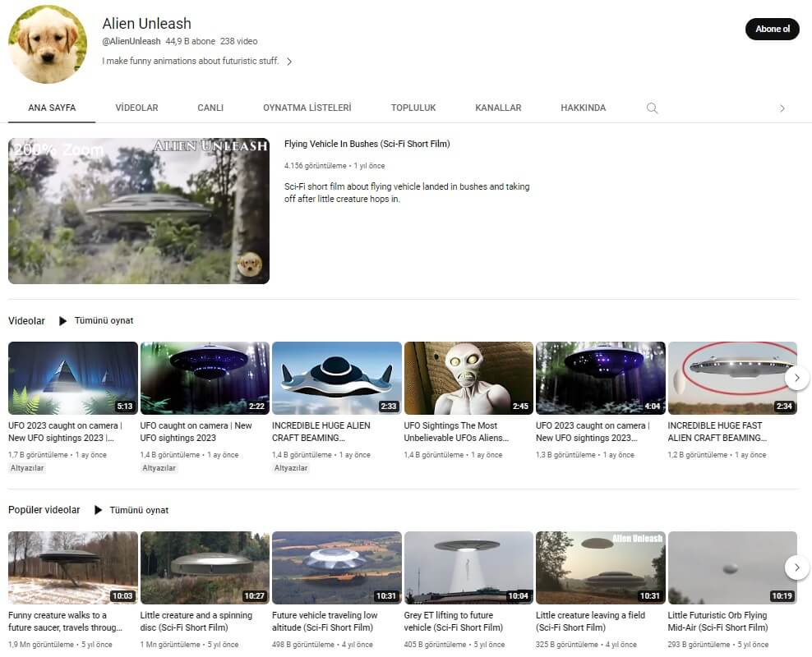
Task: Switch to the VİDEOLAR tab
Action: 136,108
